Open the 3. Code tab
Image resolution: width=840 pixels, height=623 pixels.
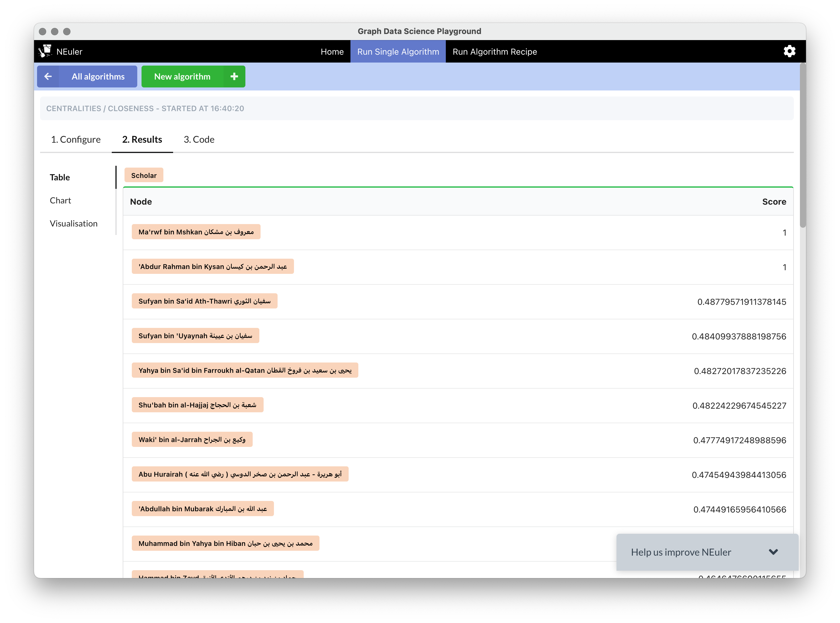tap(199, 140)
